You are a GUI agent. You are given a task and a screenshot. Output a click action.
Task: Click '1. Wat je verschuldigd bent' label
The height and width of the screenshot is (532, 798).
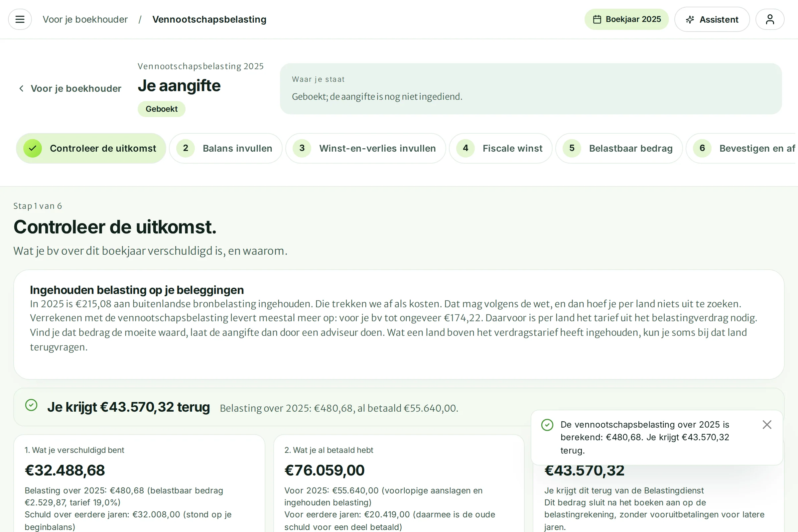[x=74, y=450]
